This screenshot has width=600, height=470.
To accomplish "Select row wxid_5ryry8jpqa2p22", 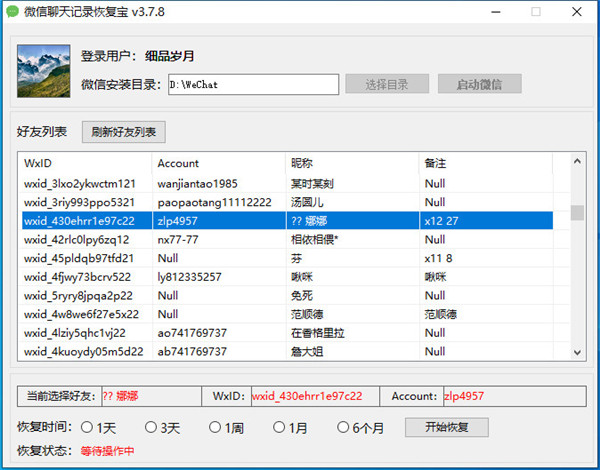I will pyautogui.click(x=287, y=295).
